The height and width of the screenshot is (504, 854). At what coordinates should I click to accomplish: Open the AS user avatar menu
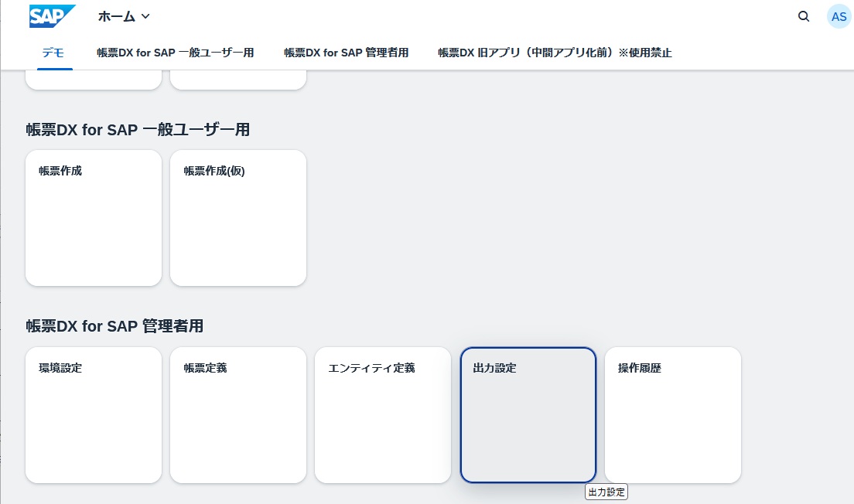pyautogui.click(x=839, y=16)
